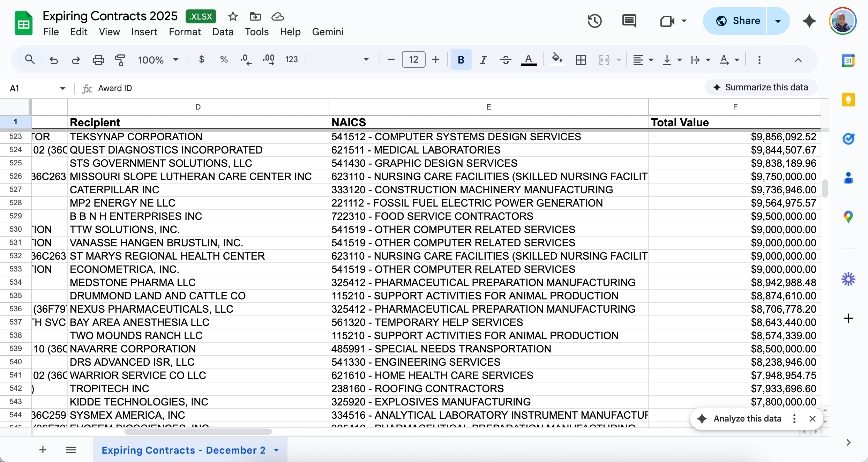Open Google Maps in side panel
The image size is (868, 462).
click(x=848, y=217)
